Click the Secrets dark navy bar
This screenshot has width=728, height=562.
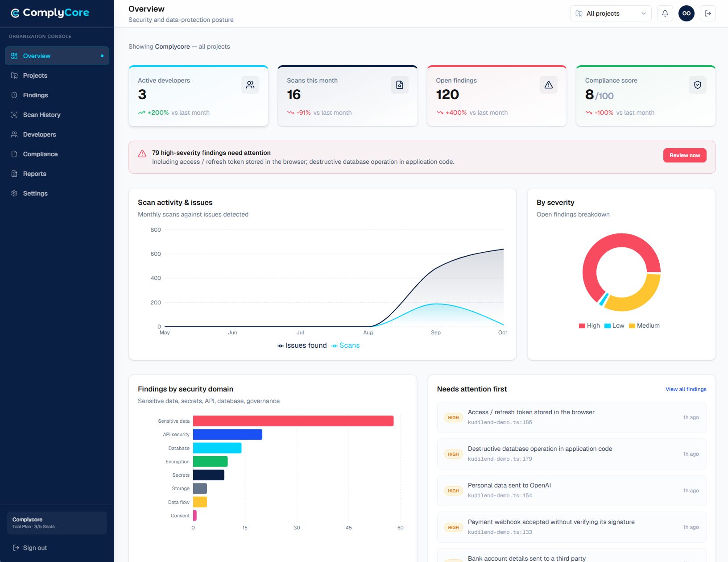pyautogui.click(x=209, y=475)
